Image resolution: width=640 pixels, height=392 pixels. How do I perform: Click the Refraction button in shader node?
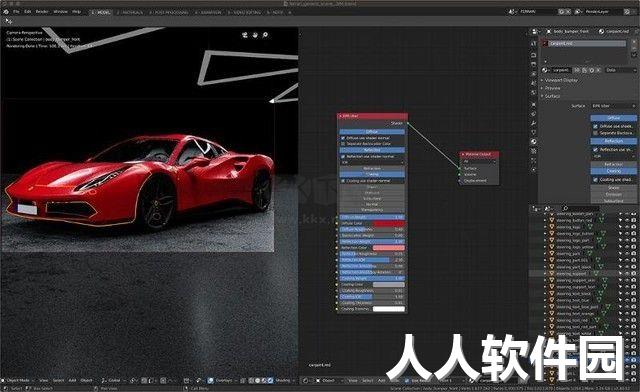click(x=372, y=168)
